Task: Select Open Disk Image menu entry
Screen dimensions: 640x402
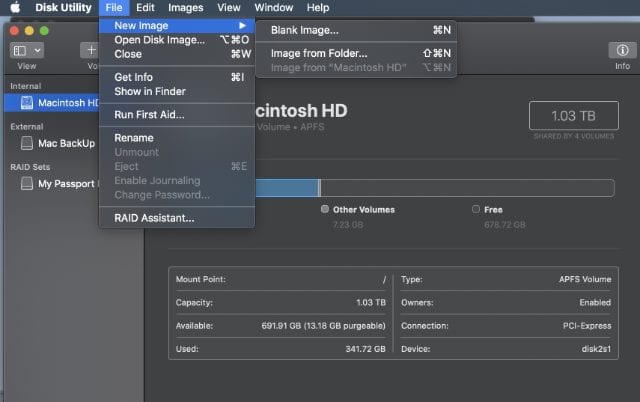Action: tap(159, 40)
